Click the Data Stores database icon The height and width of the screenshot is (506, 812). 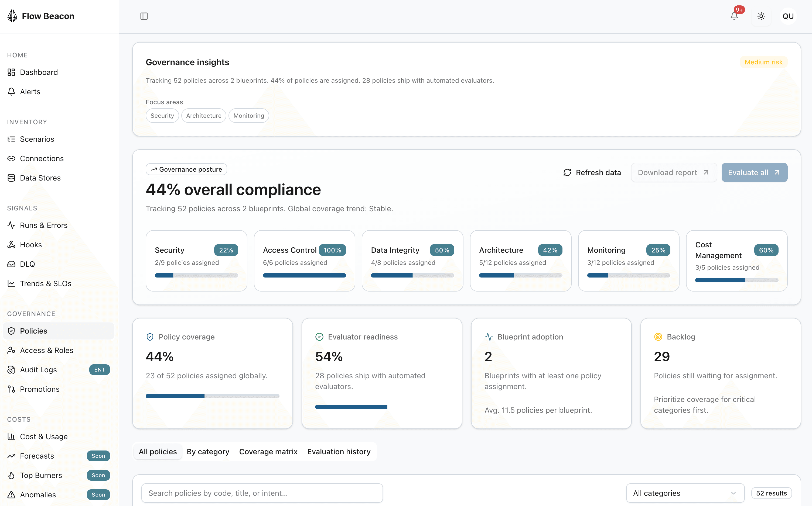11,178
